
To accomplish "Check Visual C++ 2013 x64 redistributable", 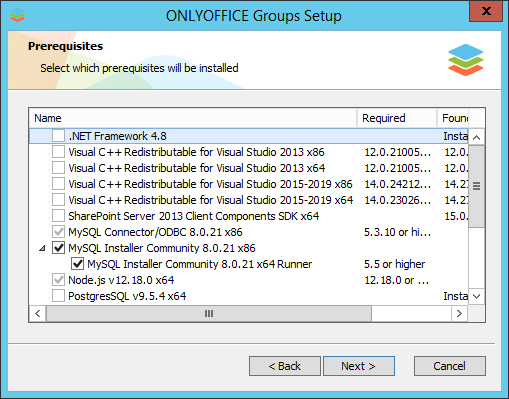I will click(58, 168).
